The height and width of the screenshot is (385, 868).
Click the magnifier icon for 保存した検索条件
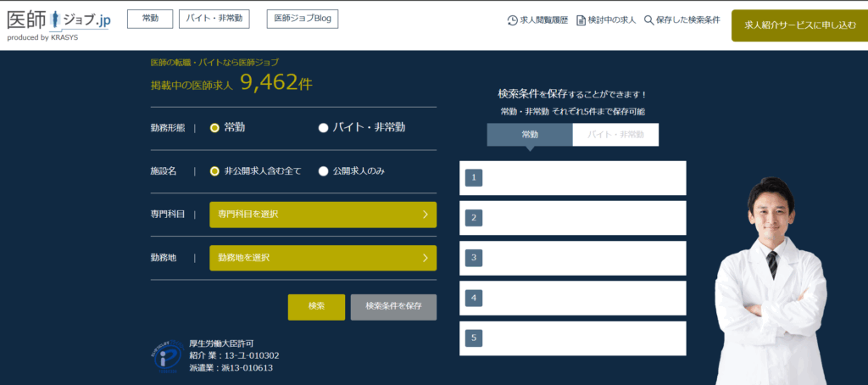(x=648, y=20)
